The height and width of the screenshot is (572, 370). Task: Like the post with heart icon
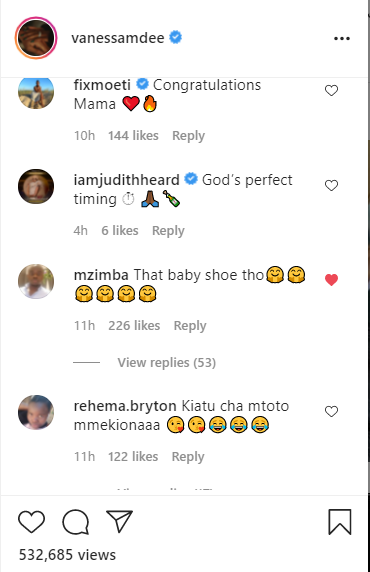(31, 522)
